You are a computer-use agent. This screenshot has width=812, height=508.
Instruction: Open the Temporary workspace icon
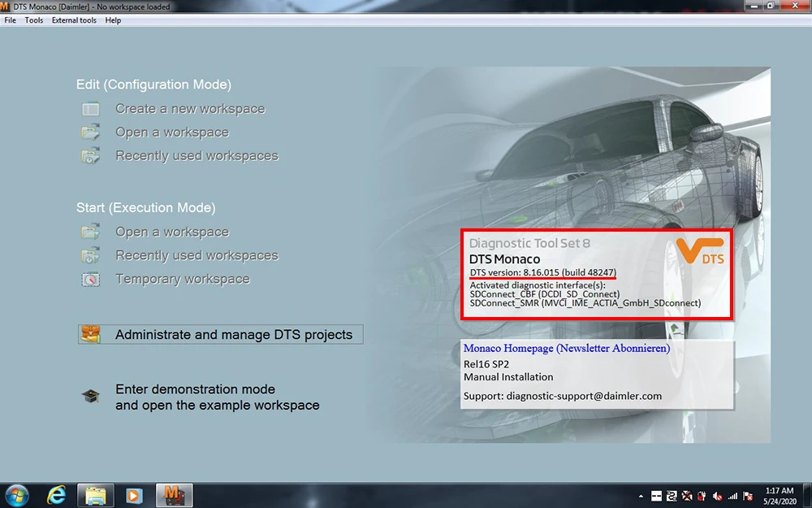(90, 279)
